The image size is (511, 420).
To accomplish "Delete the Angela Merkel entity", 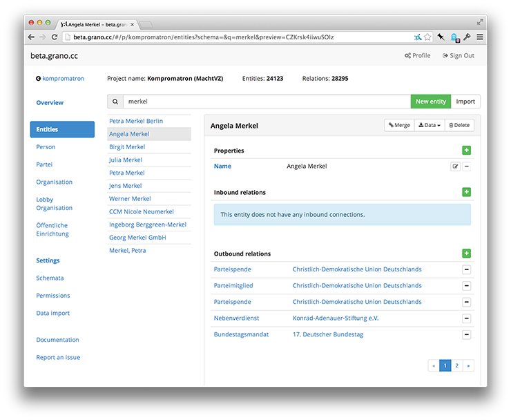I will (459, 125).
